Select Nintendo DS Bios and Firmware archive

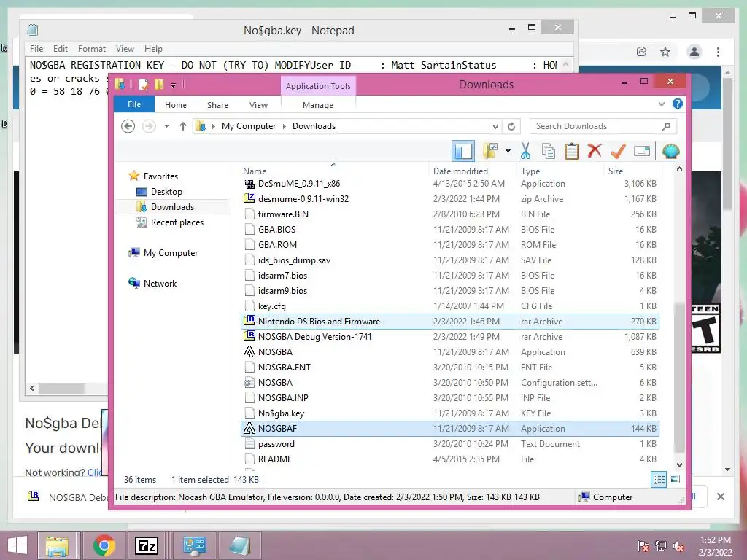(x=449, y=322)
